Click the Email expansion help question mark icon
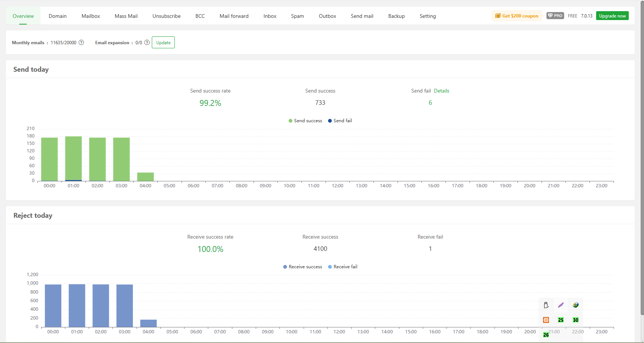 click(x=147, y=42)
